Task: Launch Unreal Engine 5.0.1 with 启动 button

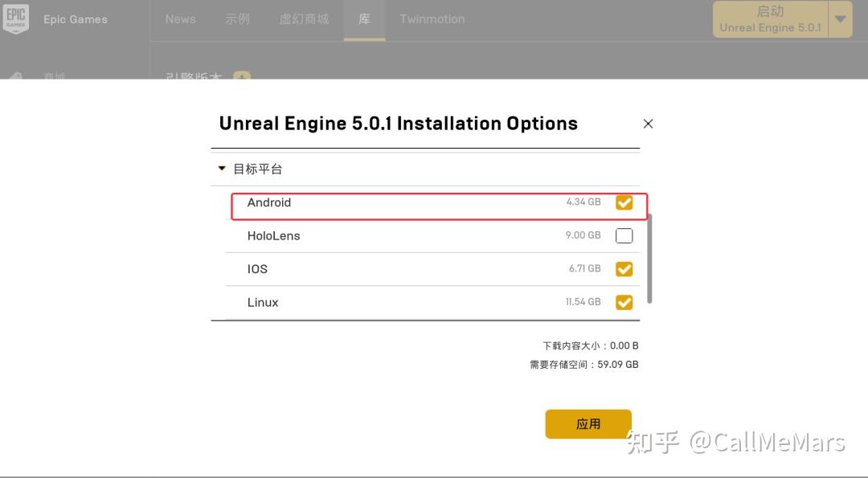Action: pyautogui.click(x=770, y=19)
